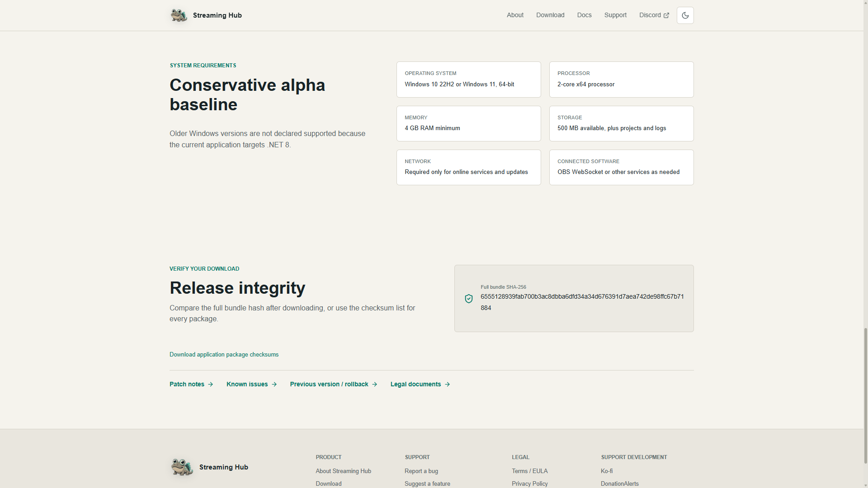Screen dimensions: 868x488
Task: Click the Conservative alpha baseline heading
Action: (247, 95)
